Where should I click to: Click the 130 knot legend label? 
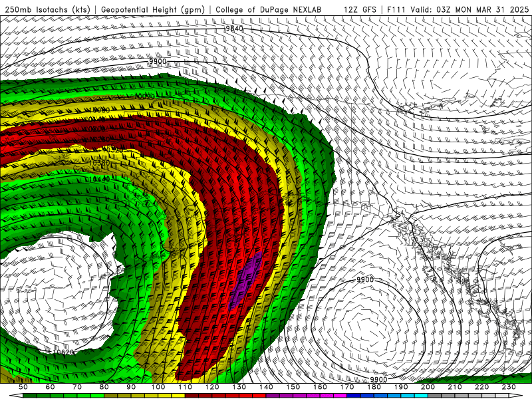[x=239, y=387]
